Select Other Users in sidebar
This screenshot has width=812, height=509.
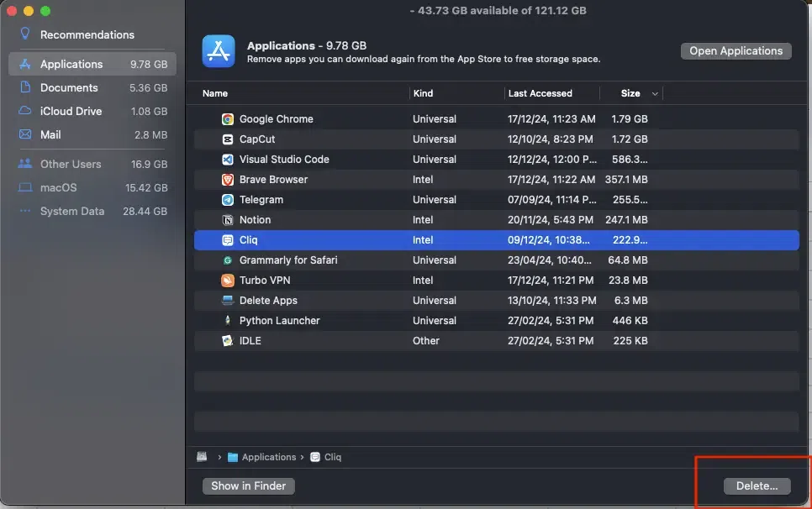click(92, 164)
